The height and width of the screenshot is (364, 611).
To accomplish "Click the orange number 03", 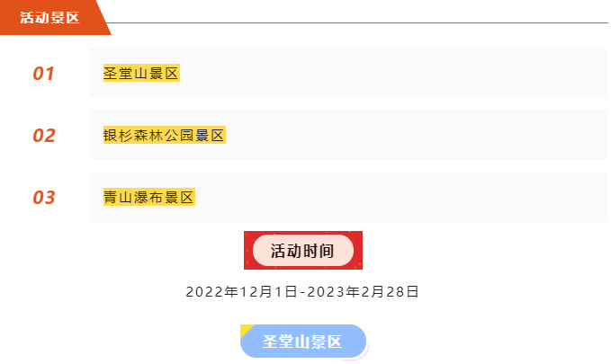I will (x=44, y=198).
